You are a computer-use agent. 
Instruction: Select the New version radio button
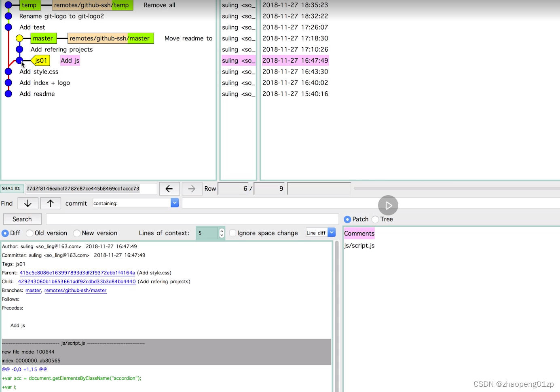(77, 233)
